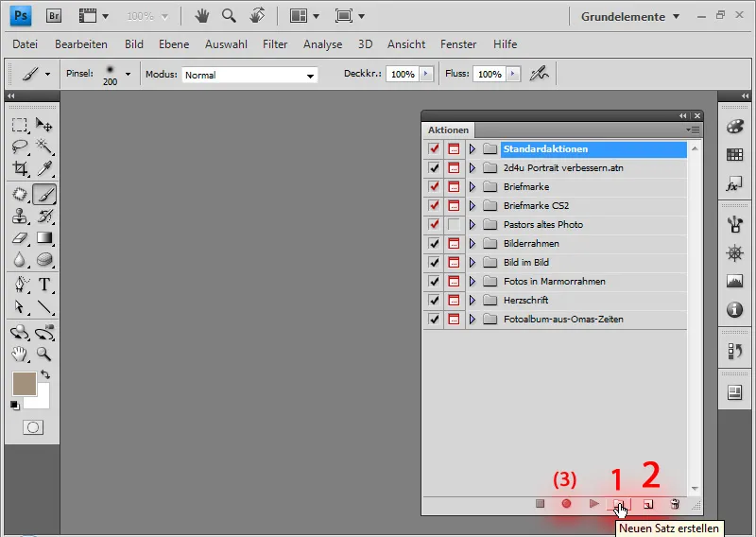Enable dialog toggle for Pastors altes Photo
Viewport: 756px width, 537px height.
point(454,224)
